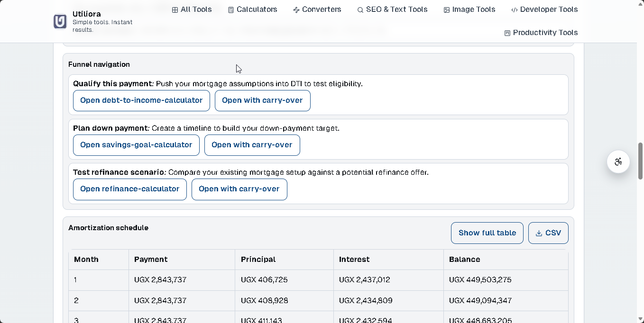Screen dimensions: 644x323
Task: Go to Converters in navigation
Action: (322, 9)
